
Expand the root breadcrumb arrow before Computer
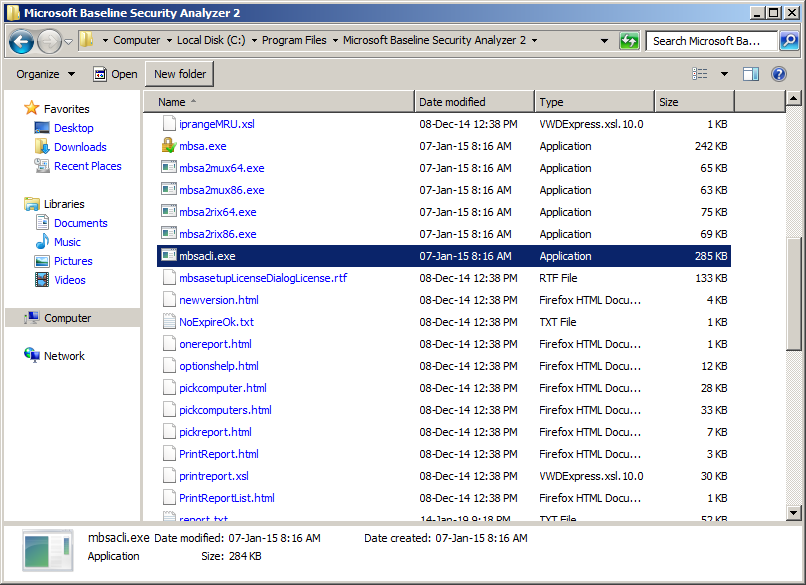pos(105,41)
